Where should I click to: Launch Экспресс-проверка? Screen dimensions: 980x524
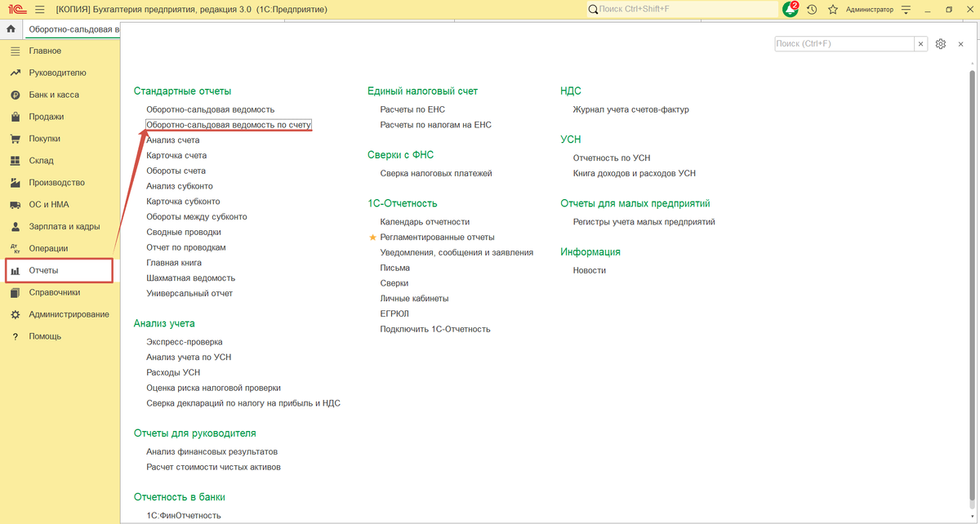pos(185,342)
